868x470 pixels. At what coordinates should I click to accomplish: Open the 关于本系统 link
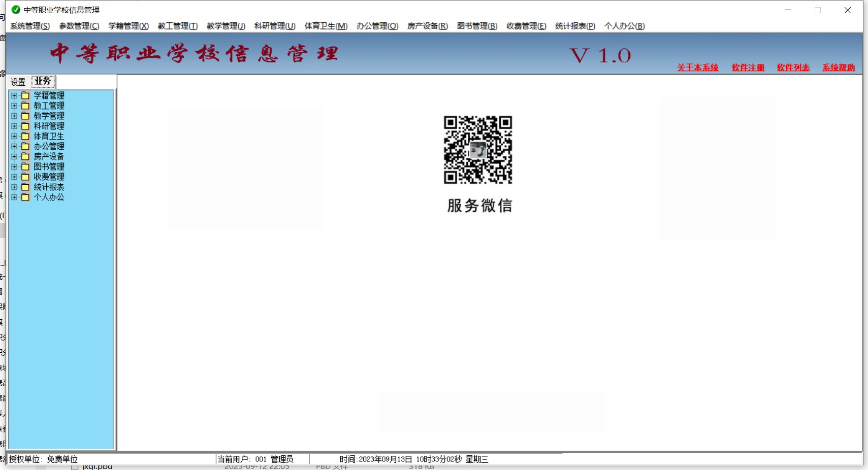click(697, 68)
